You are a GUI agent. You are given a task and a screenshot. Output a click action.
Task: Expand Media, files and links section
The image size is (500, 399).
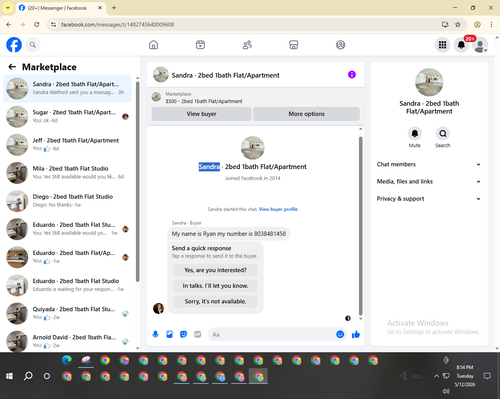(x=429, y=182)
